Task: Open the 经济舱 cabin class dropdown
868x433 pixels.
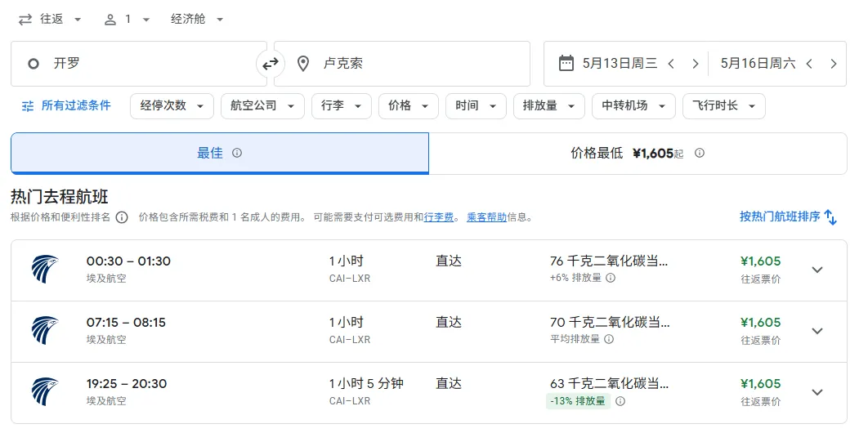Action: click(x=197, y=19)
